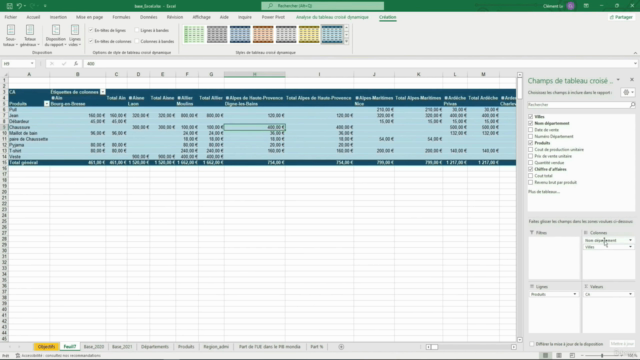Open the Formules ribbon tab
The width and height of the screenshot is (640, 360).
121,17
